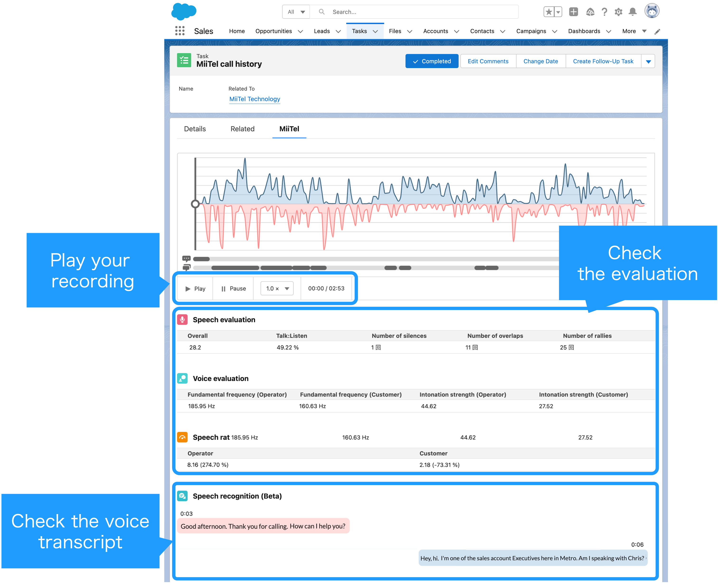Click the Salesforce cloud logo

[x=184, y=12]
